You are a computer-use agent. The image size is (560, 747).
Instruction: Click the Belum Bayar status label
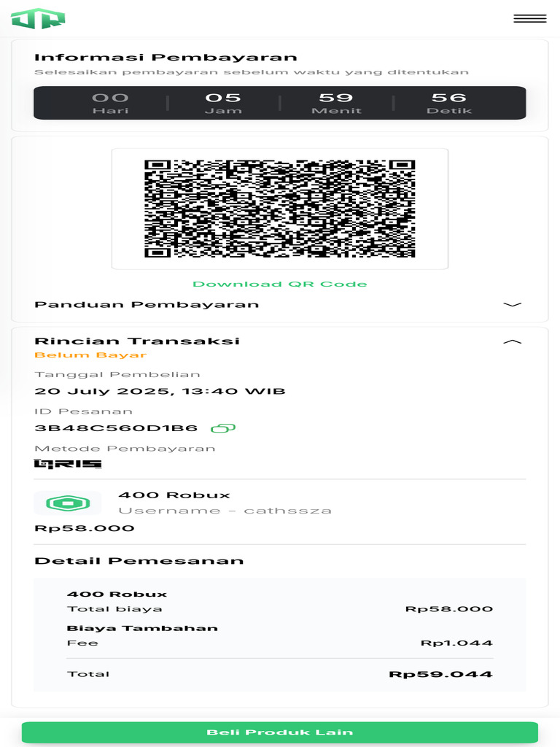(x=90, y=355)
